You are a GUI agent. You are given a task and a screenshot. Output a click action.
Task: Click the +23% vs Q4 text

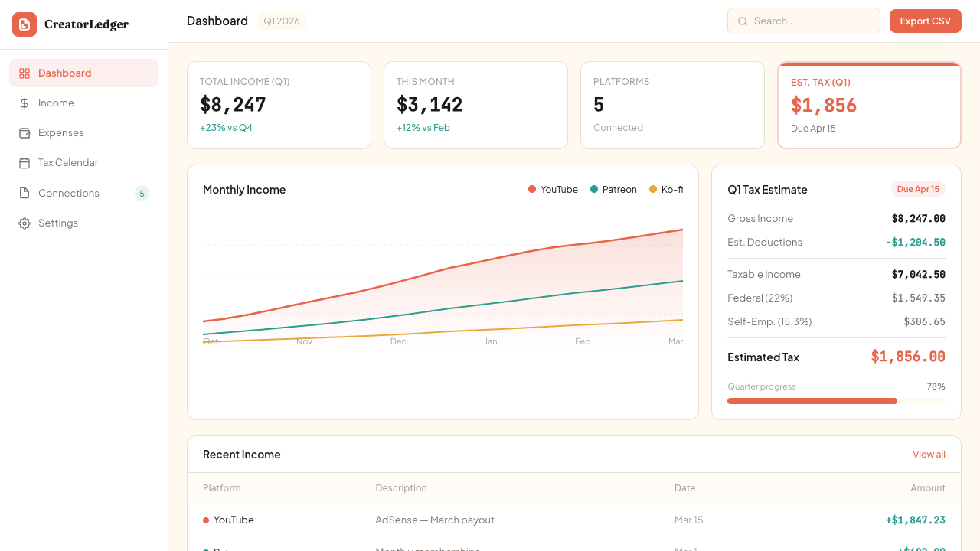226,128
